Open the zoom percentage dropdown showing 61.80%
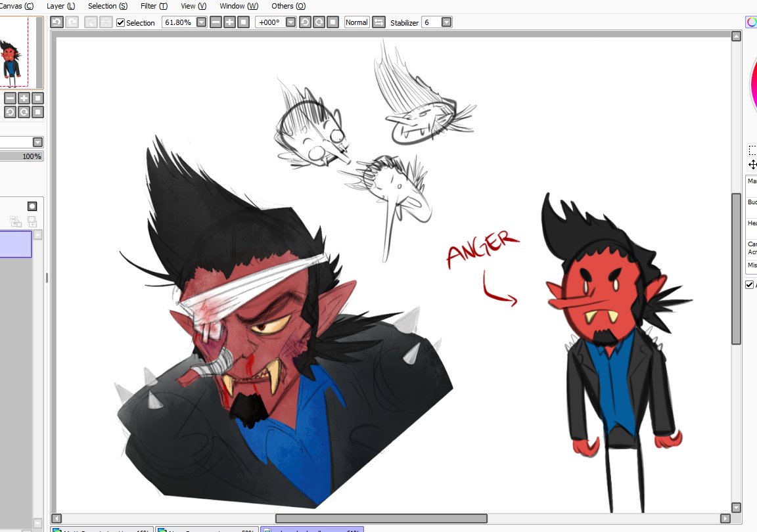Screen dimensions: 757x532 [201, 22]
